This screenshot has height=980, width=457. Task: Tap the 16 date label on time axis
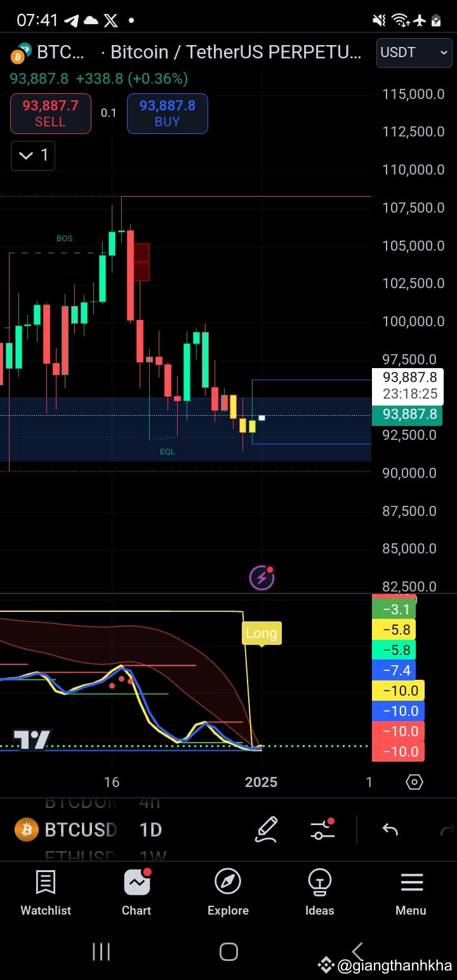112,782
